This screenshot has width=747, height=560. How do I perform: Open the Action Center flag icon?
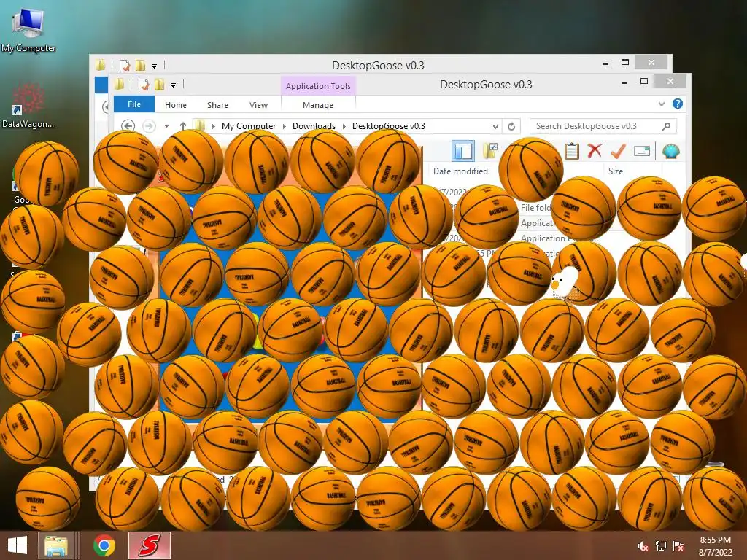pos(678,546)
